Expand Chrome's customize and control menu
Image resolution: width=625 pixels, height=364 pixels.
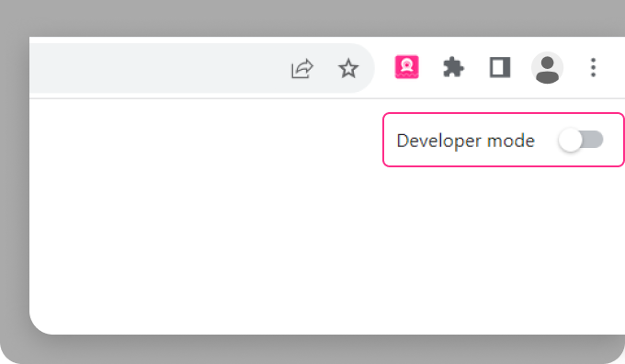(x=593, y=67)
